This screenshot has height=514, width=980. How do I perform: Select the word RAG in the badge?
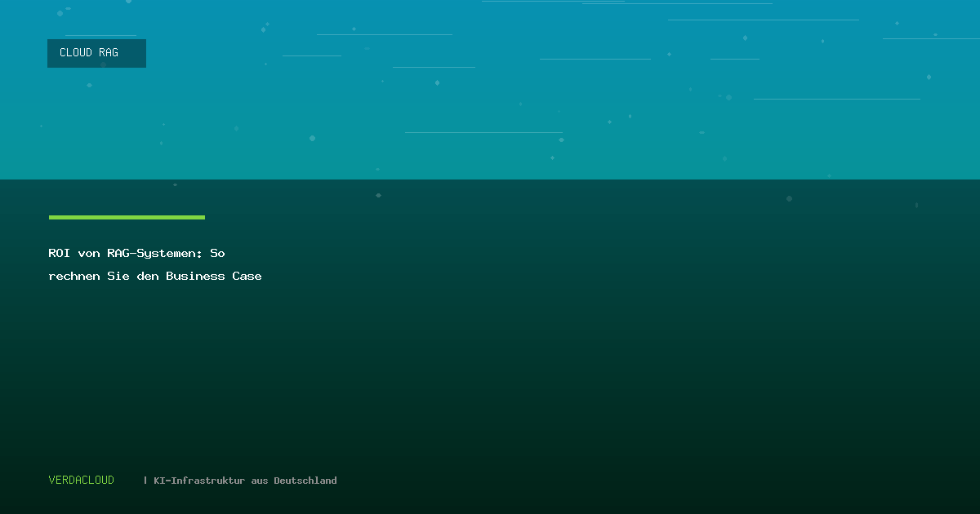(x=109, y=53)
